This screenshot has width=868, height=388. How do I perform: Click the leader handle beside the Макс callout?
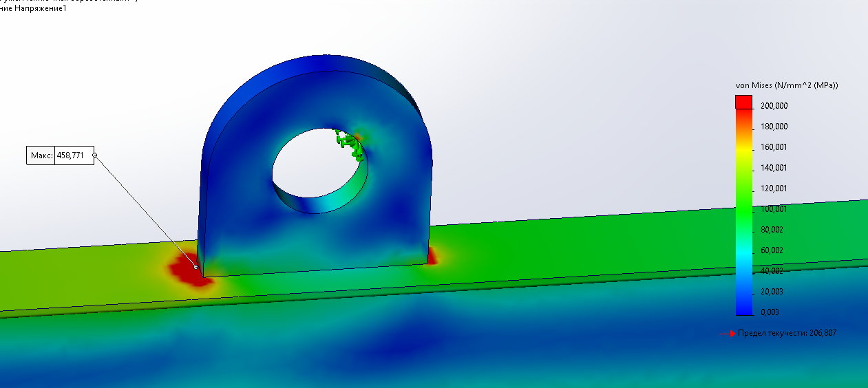click(x=94, y=155)
